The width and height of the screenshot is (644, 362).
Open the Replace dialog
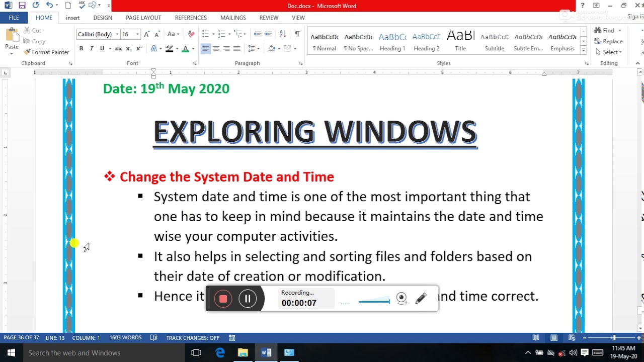click(x=609, y=42)
